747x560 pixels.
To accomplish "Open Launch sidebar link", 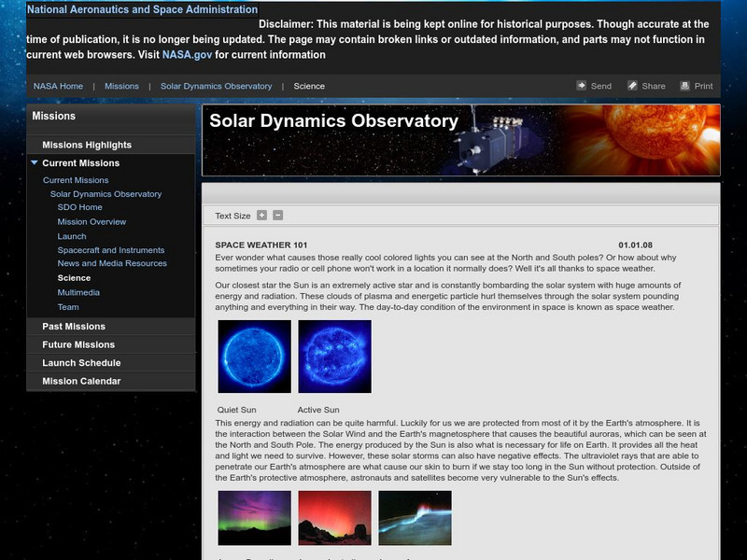I will (x=72, y=236).
